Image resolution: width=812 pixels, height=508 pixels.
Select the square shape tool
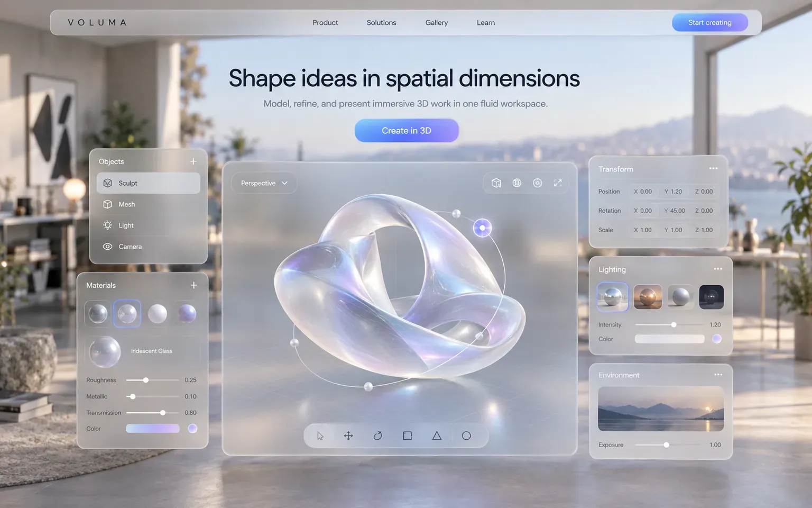(407, 436)
